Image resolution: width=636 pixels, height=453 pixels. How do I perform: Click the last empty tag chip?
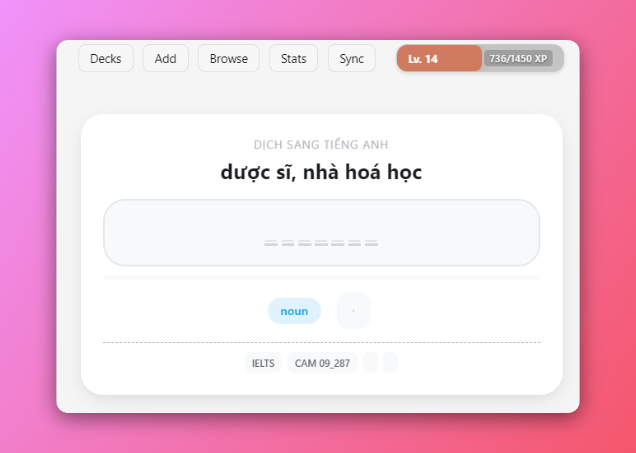(390, 363)
